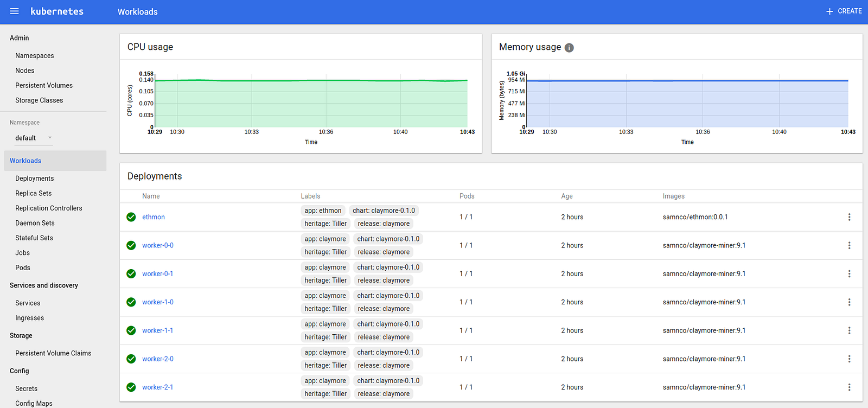This screenshot has height=408, width=868.
Task: Open actions menu for ethmon deployment
Action: click(x=849, y=217)
